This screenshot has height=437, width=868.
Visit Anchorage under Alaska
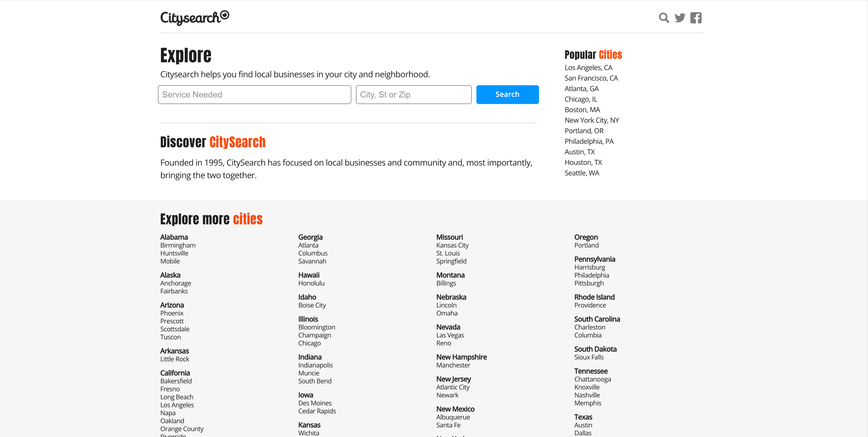click(x=175, y=283)
